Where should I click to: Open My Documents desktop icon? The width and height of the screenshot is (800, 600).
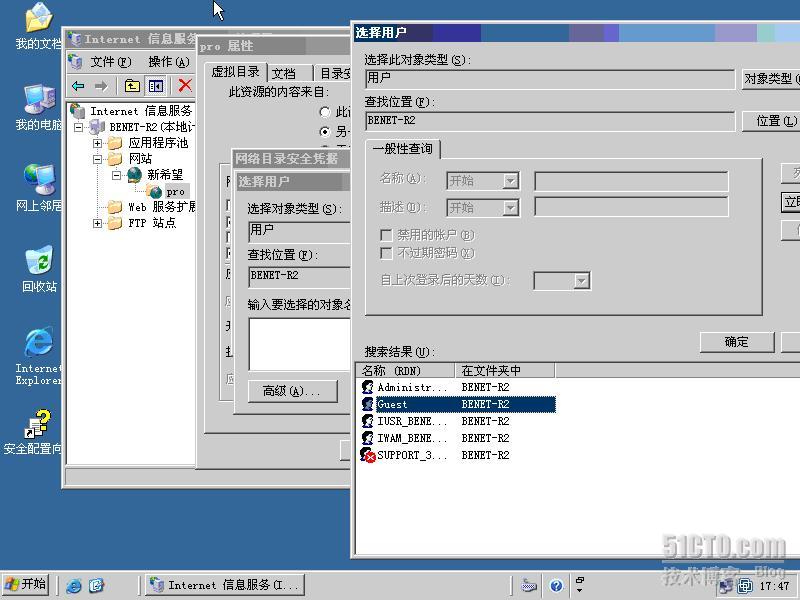pos(38,24)
